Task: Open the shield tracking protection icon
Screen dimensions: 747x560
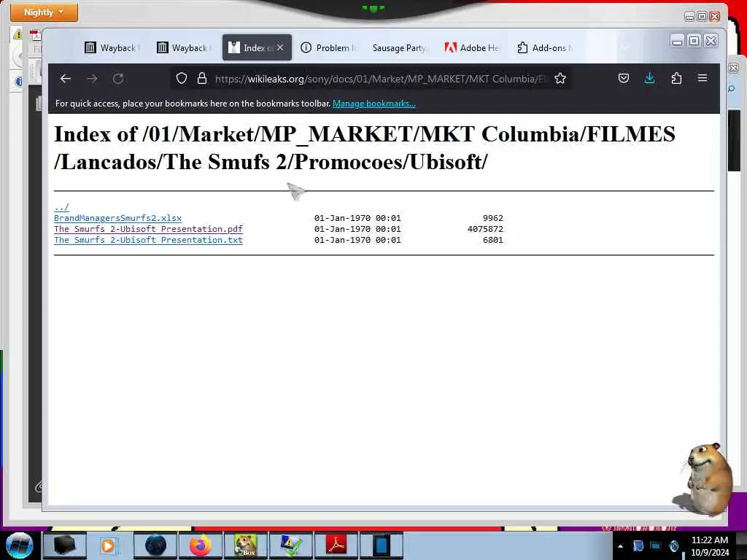Action: [182, 78]
